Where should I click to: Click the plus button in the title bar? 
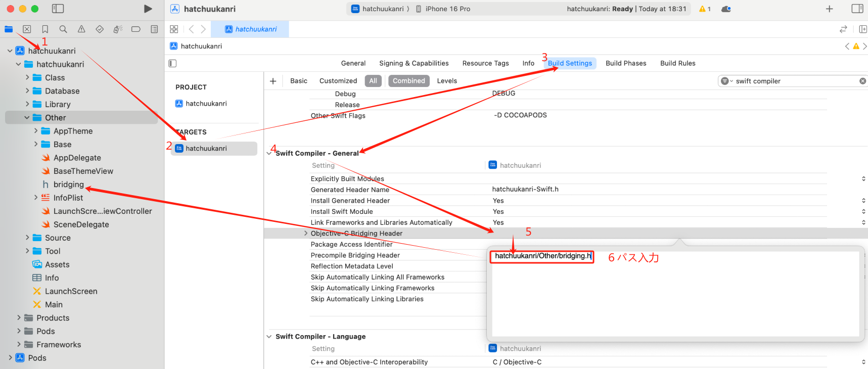tap(829, 9)
